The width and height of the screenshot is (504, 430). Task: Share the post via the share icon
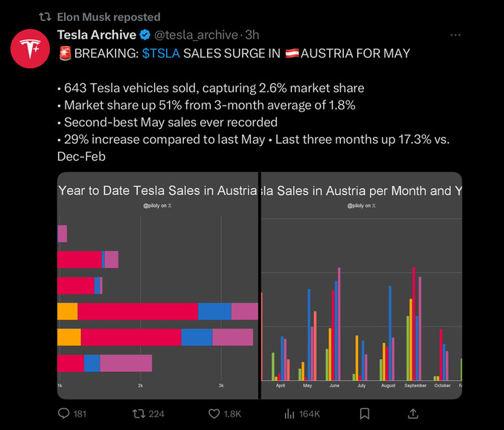[x=413, y=413]
